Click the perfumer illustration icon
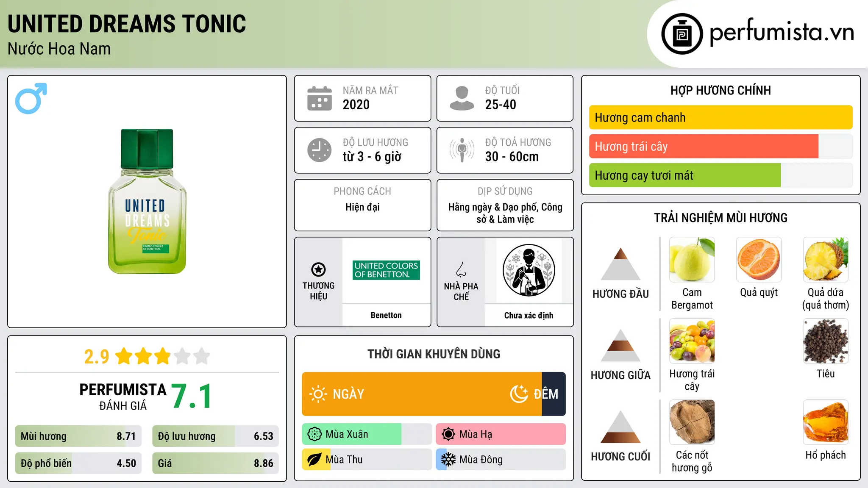Image resolution: width=868 pixels, height=488 pixels. point(529,270)
